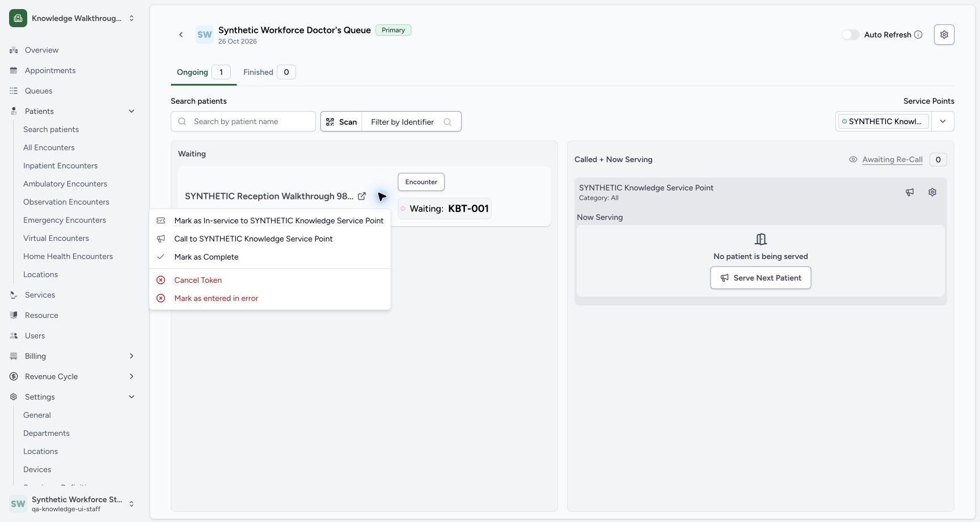Click the Users icon

pos(14,336)
